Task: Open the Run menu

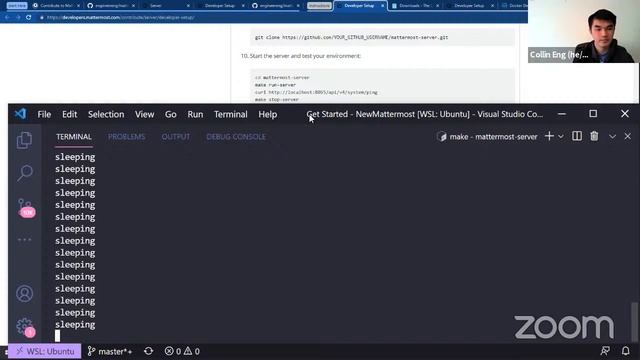Action: pyautogui.click(x=195, y=114)
